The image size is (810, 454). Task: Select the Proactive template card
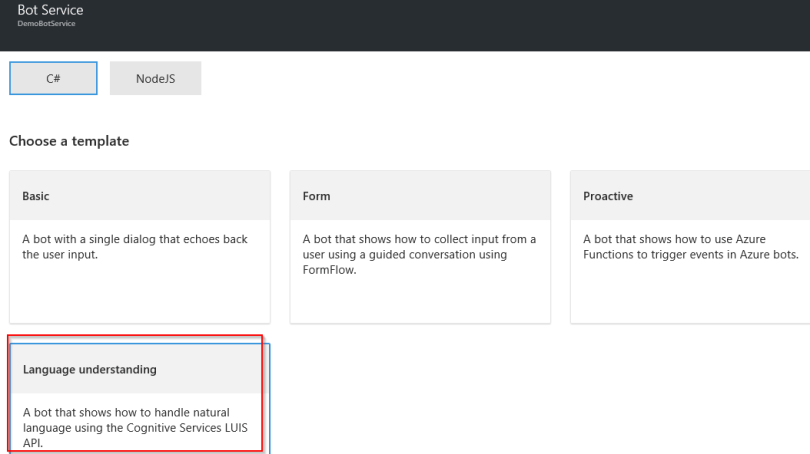[690, 246]
